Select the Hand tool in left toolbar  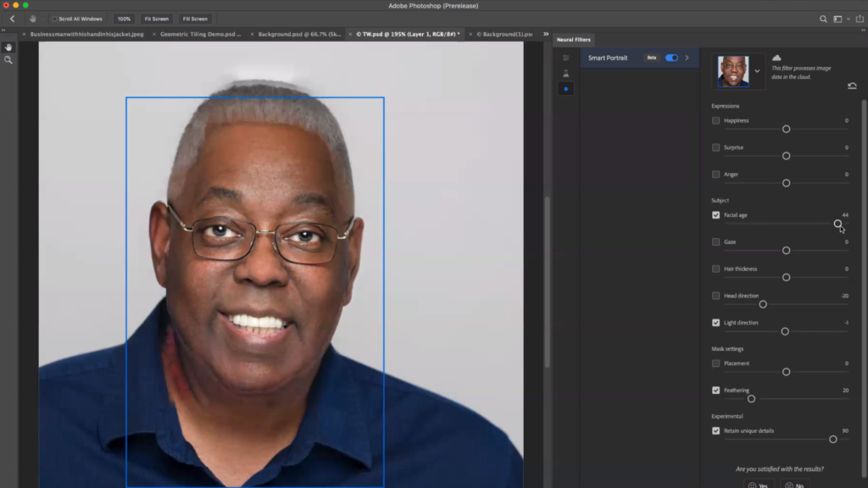click(x=8, y=47)
